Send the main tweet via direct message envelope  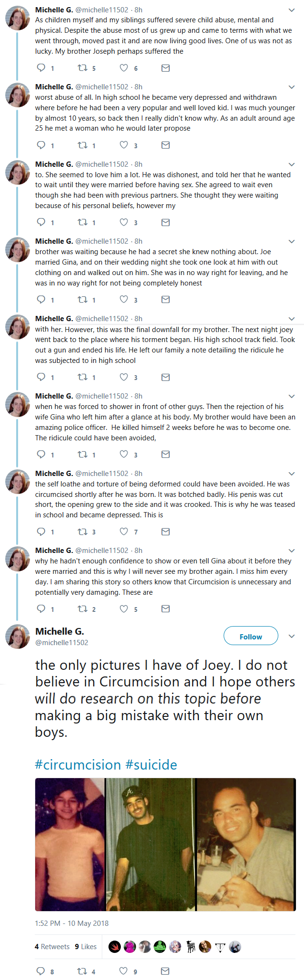coord(166,971)
